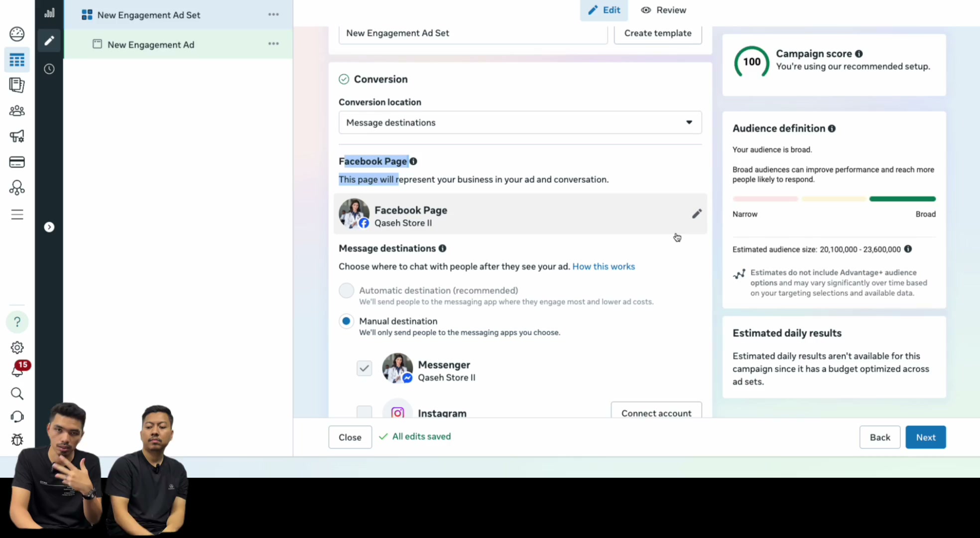Viewport: 980px width, 538px height.
Task: Open the support headset icon
Action: click(17, 416)
